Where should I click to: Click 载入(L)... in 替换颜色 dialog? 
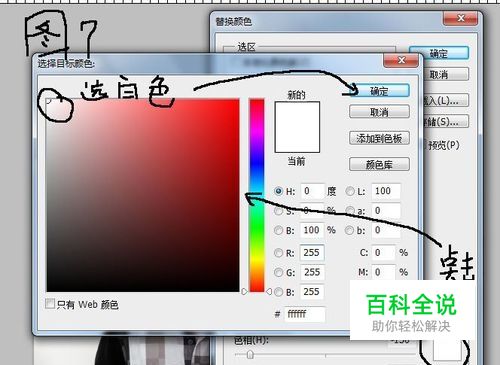(x=445, y=100)
